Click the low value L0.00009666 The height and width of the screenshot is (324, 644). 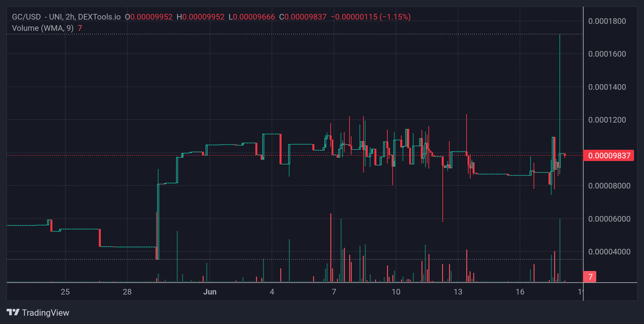pos(252,17)
